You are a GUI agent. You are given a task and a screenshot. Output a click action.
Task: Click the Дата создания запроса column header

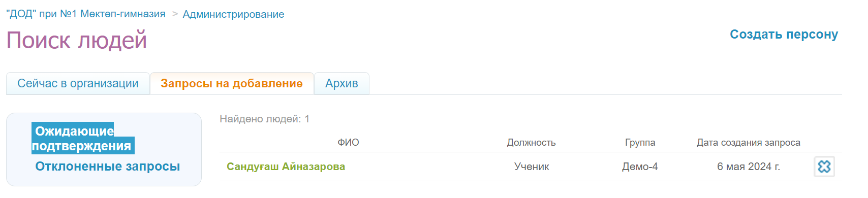coord(748,143)
